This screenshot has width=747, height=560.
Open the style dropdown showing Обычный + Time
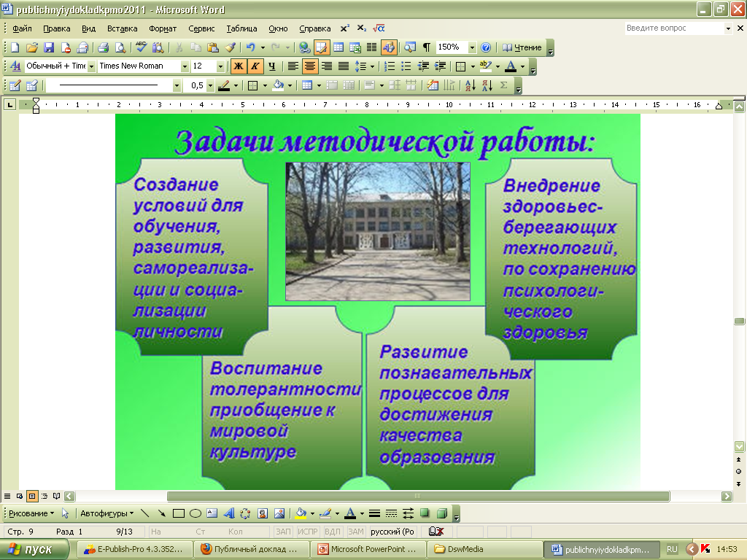tap(91, 66)
